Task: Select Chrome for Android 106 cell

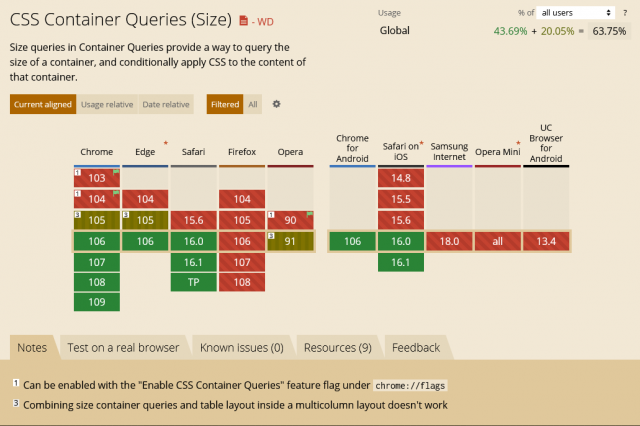Action: point(352,241)
